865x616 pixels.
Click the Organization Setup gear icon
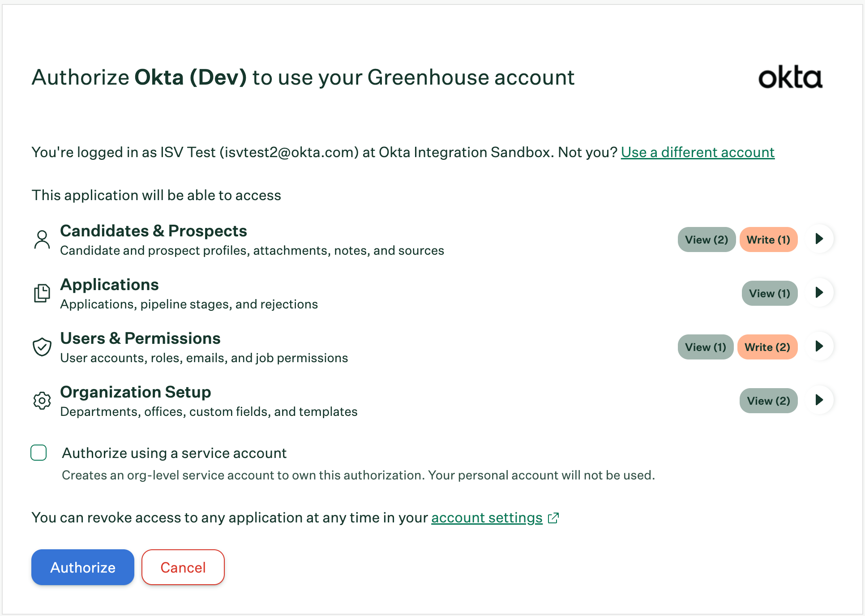click(x=42, y=401)
